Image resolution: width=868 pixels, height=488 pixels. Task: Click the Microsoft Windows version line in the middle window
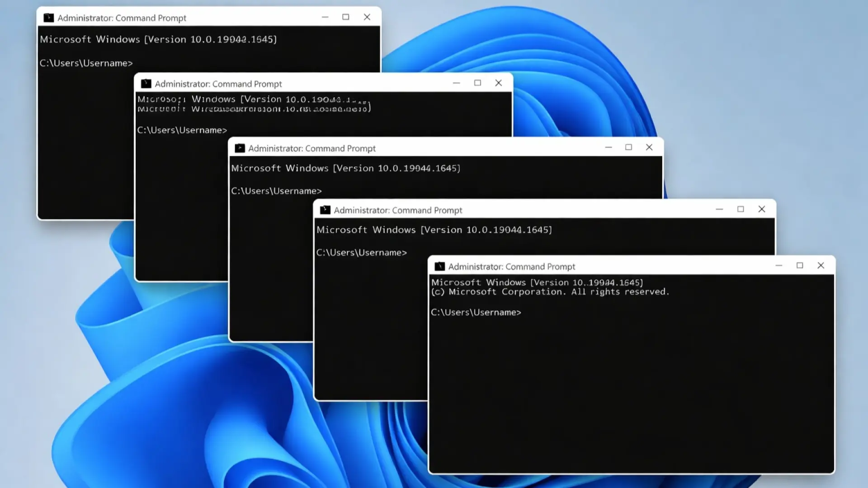tap(346, 168)
